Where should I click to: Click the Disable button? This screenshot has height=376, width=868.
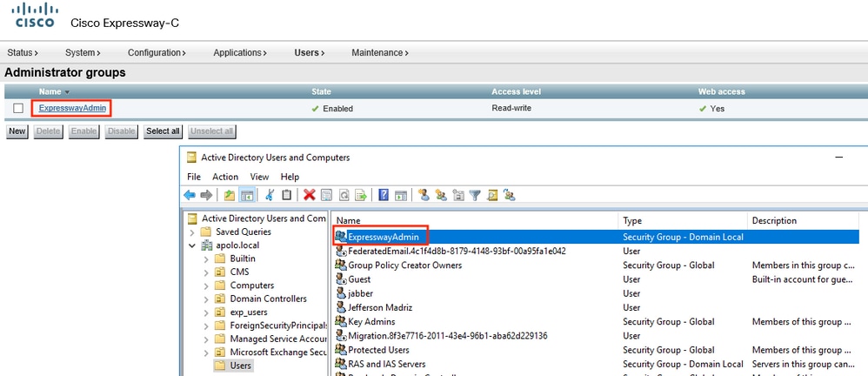pyautogui.click(x=121, y=131)
